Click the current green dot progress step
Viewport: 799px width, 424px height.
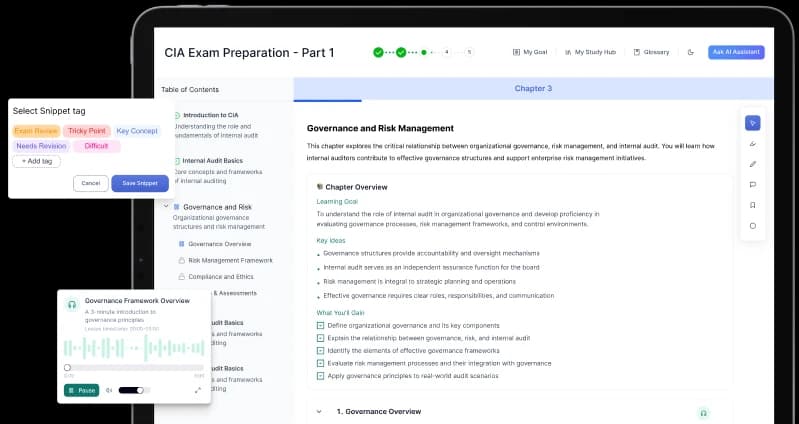click(424, 52)
